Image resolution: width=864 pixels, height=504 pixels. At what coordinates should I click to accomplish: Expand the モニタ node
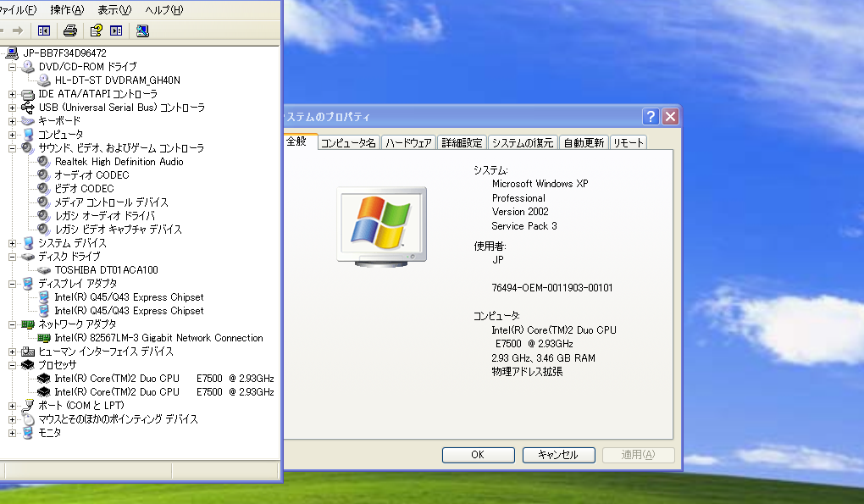click(12, 434)
